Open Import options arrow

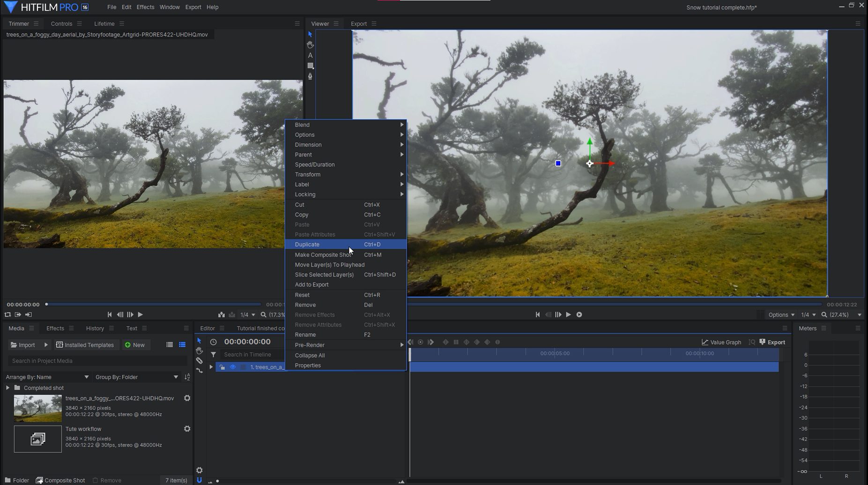[46, 345]
